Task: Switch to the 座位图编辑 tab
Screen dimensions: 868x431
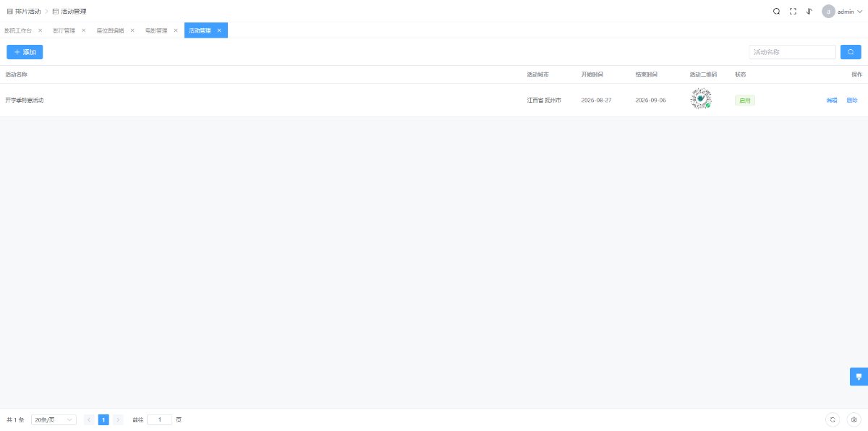Action: [x=110, y=30]
